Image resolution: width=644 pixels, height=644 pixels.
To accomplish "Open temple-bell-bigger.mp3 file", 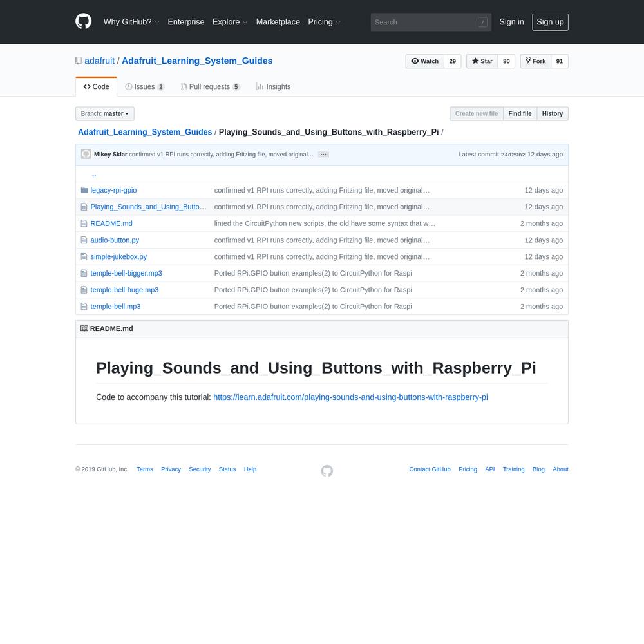I will click(126, 273).
